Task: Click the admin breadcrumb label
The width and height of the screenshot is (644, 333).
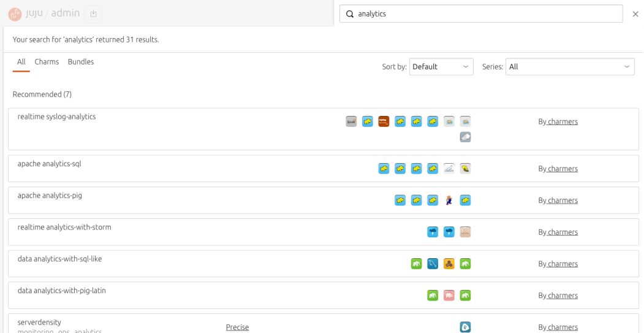Action: click(x=66, y=13)
